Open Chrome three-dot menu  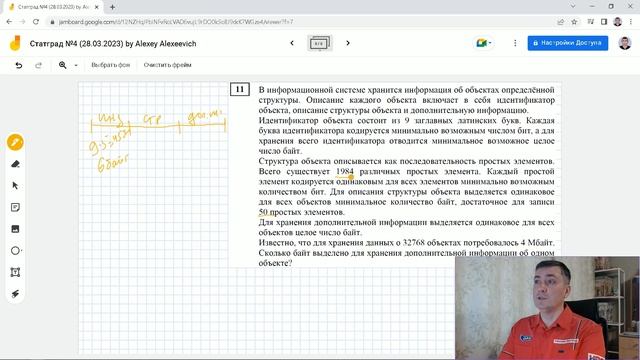pyautogui.click(x=631, y=22)
